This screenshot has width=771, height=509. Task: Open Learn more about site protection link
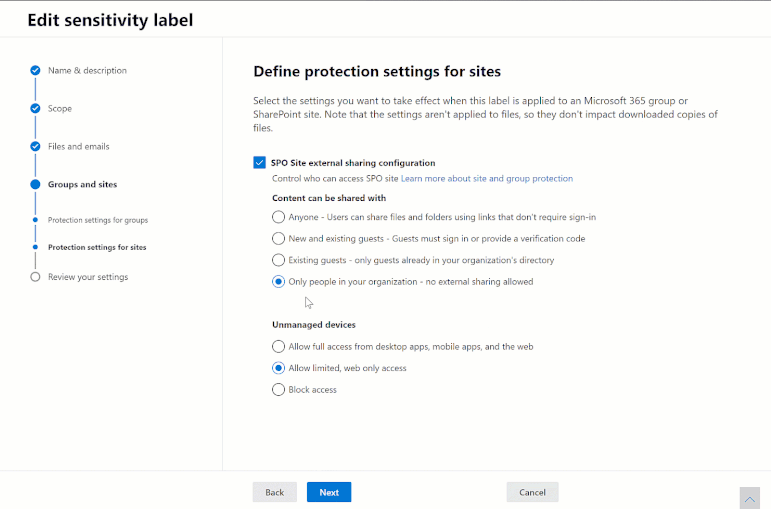[x=487, y=179]
